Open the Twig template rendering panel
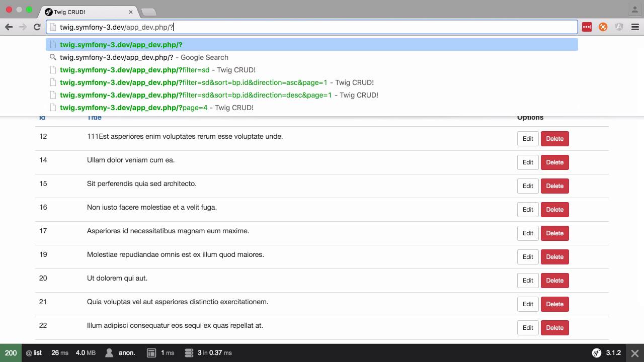Viewport: 644px width, 362px height. 160,353
